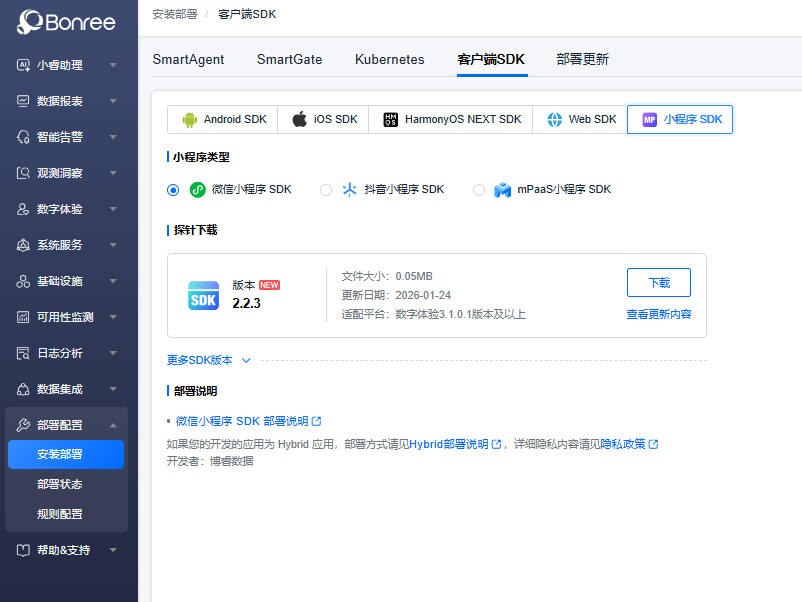This screenshot has height=602, width=802.
Task: Select the HarmonyOS NEXT SDK button
Action: coord(451,120)
